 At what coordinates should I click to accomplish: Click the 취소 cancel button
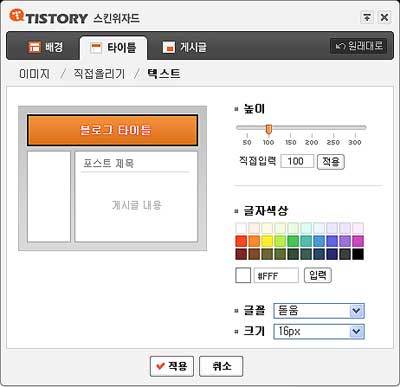(221, 366)
